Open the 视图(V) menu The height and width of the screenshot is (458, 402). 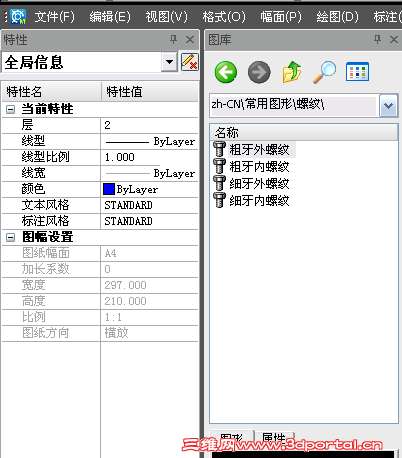tap(167, 16)
